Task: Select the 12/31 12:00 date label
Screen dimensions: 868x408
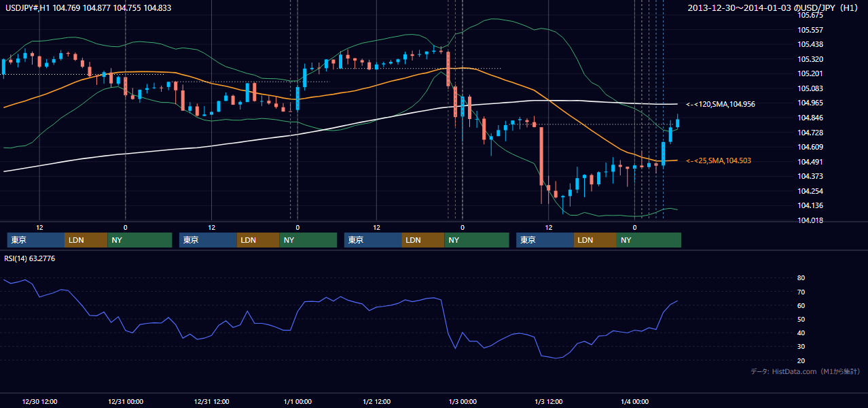Action: pyautogui.click(x=211, y=401)
